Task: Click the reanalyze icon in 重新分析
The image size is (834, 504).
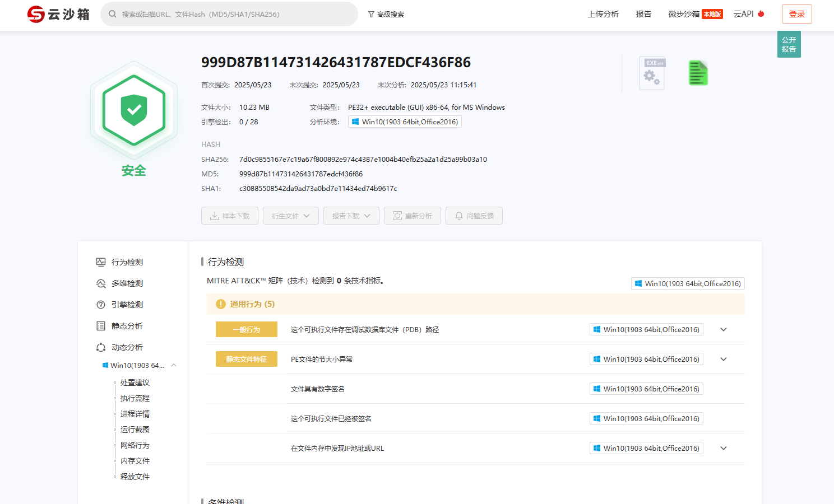Action: pyautogui.click(x=397, y=216)
